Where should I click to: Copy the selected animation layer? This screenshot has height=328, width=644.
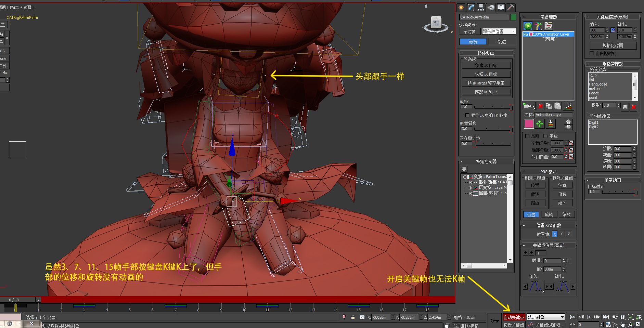click(549, 106)
